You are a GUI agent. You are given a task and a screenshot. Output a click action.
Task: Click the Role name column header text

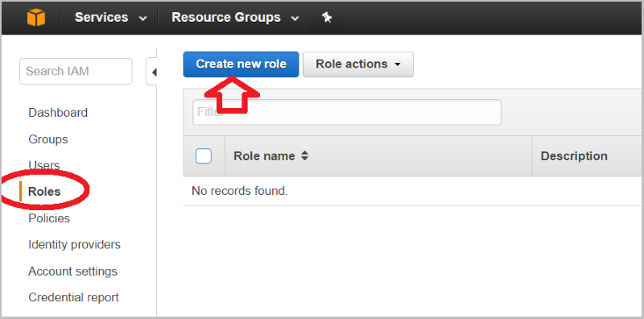[x=264, y=156]
